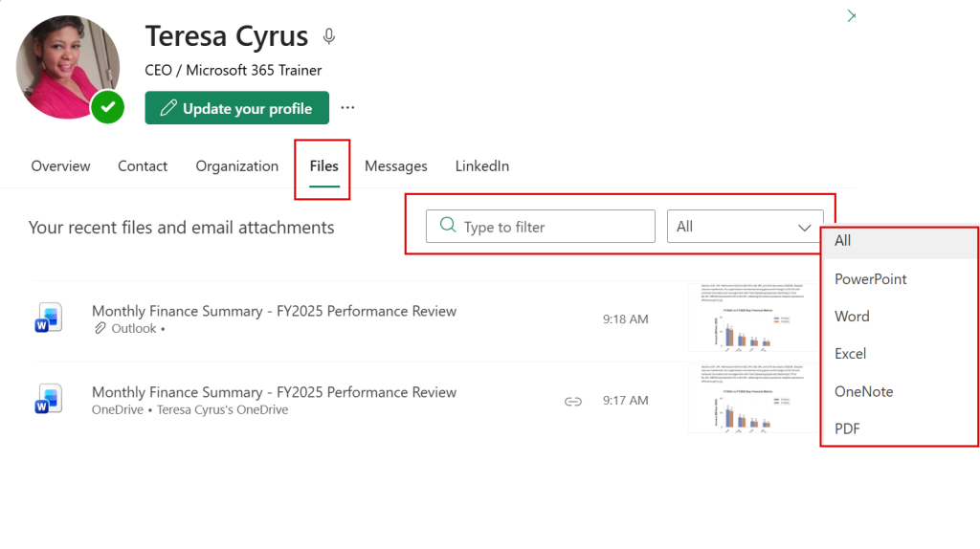Click the microphone name pronunciation icon
The width and height of the screenshot is (980, 549).
(329, 37)
